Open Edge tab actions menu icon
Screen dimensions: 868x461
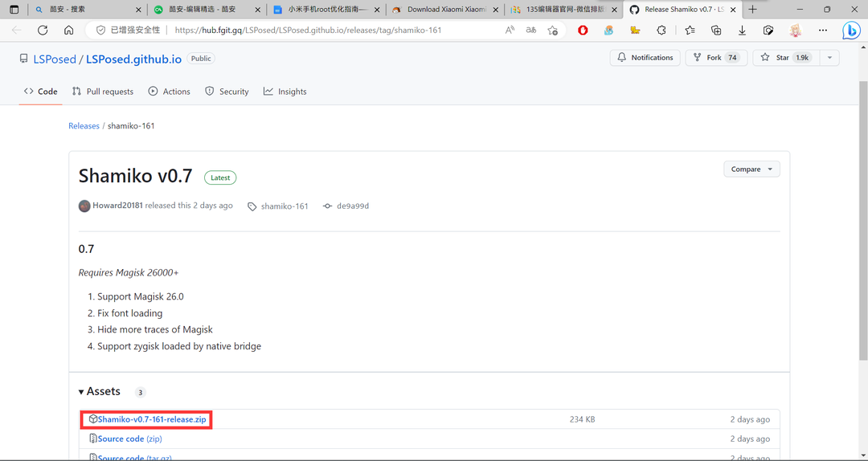pyautogui.click(x=14, y=10)
